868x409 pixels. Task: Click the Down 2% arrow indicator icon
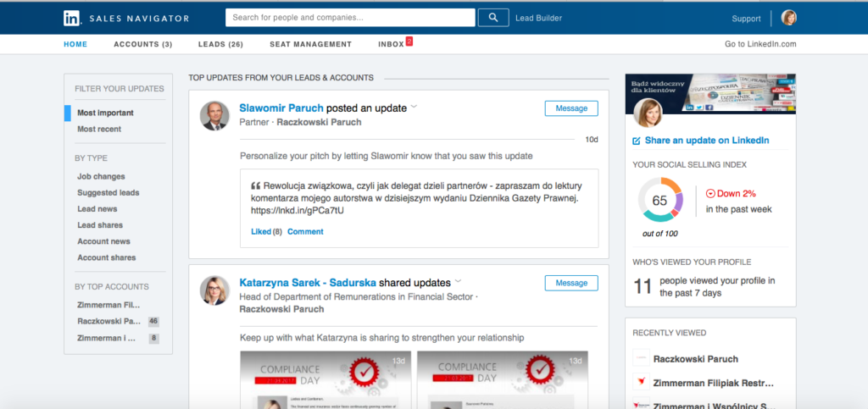click(711, 194)
